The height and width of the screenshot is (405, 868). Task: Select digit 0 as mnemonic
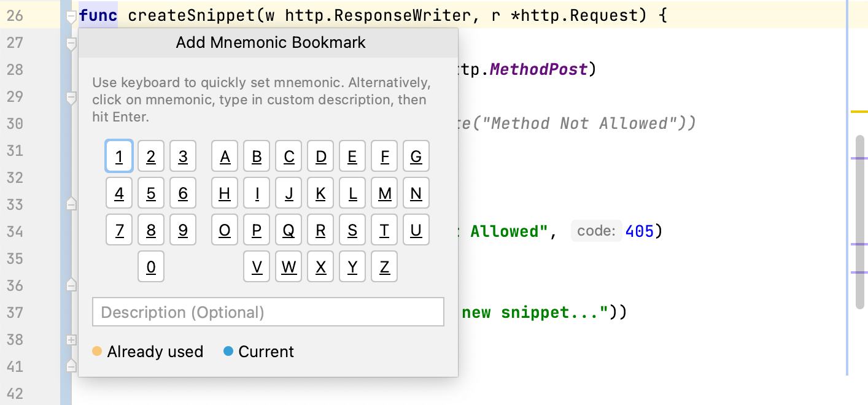151,266
